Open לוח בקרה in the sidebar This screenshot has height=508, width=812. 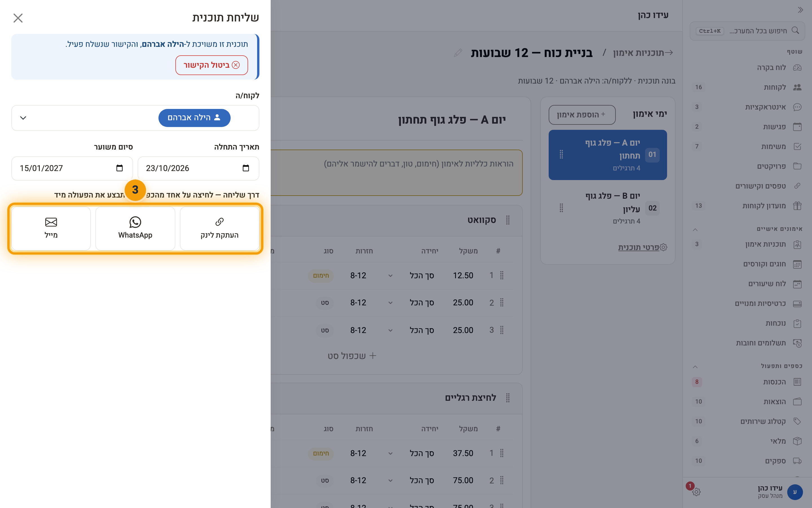(x=747, y=67)
